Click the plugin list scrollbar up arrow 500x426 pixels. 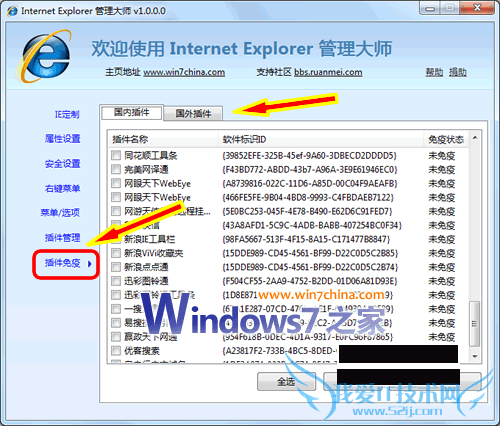(x=475, y=138)
